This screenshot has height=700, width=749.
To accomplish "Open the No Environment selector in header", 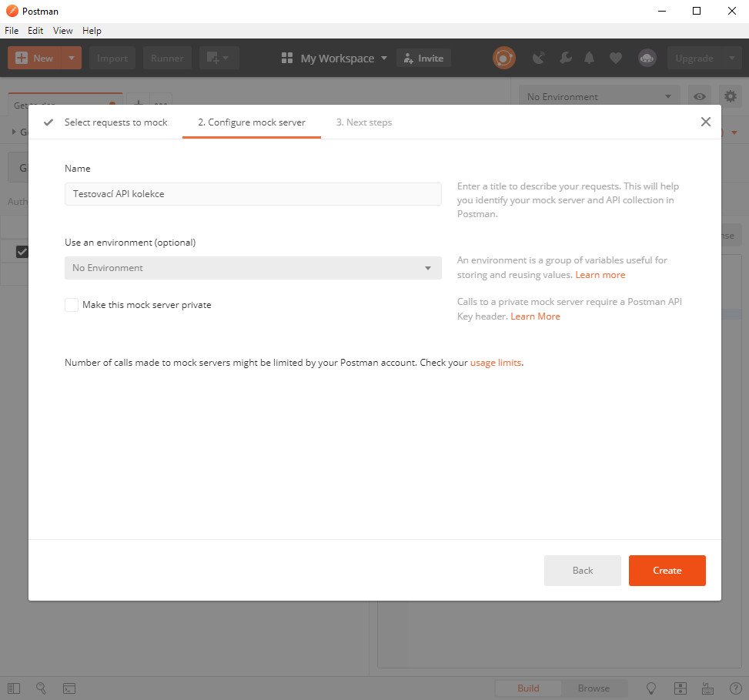I will 599,96.
